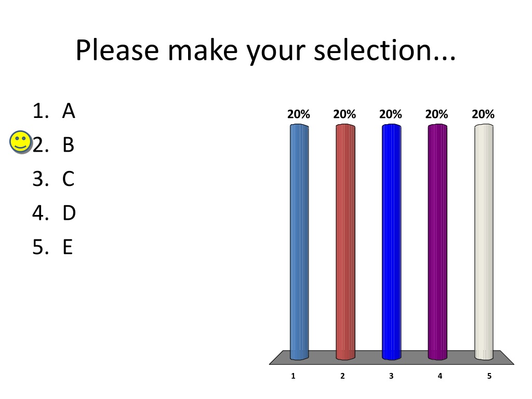Click axis label 3 under the chart
The height and width of the screenshot is (399, 532).
tap(391, 376)
